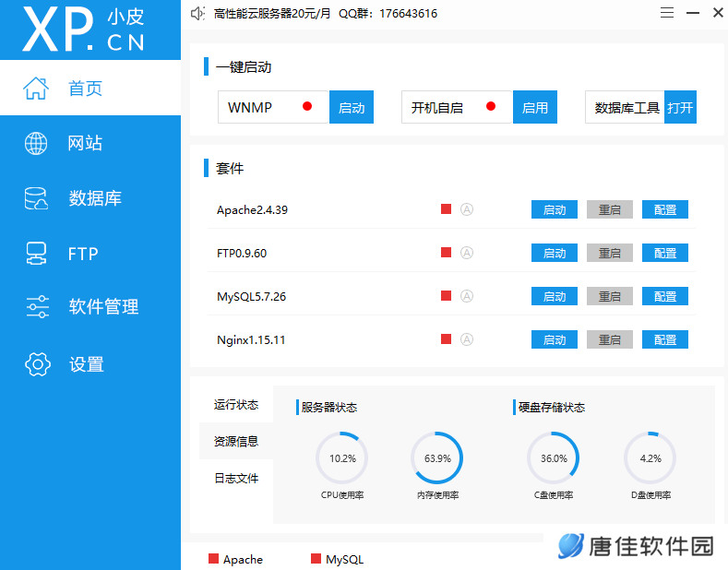Click 内存使用率 63.9% gauge
Screen dimensions: 728x570
pyautogui.click(x=437, y=458)
